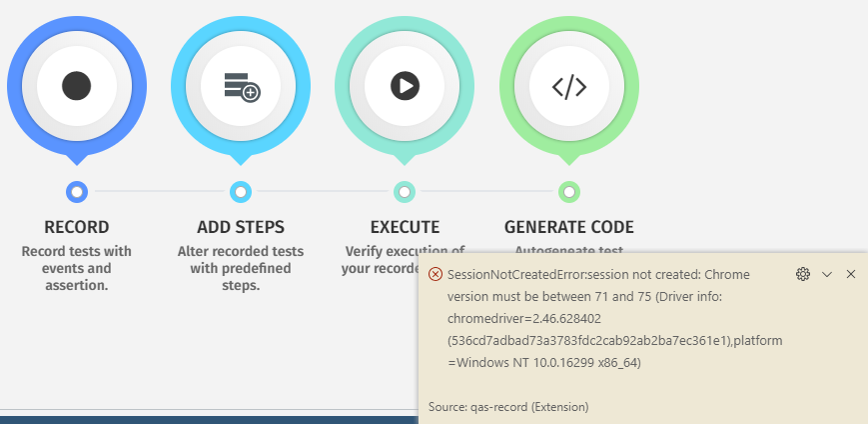Dismiss the SessionNotCreatedError notification
Viewport: 868px width, 424px height.
[x=851, y=274]
